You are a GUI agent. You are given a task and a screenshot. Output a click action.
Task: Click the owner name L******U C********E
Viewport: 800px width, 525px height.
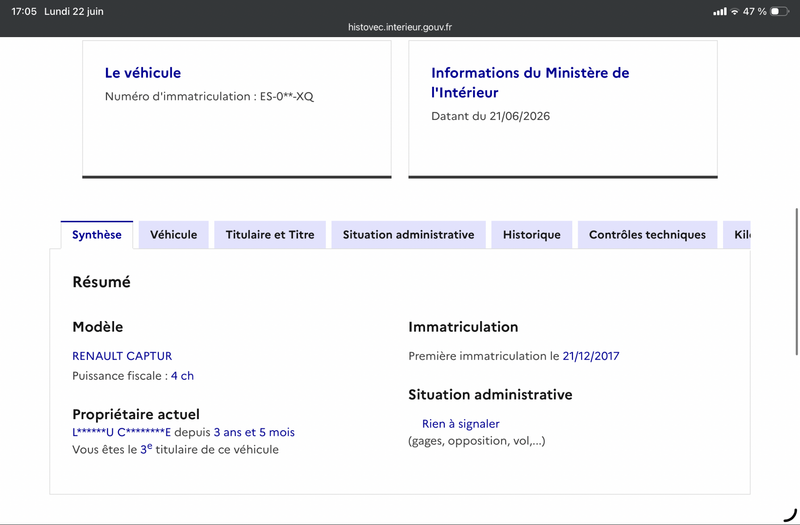click(x=121, y=432)
